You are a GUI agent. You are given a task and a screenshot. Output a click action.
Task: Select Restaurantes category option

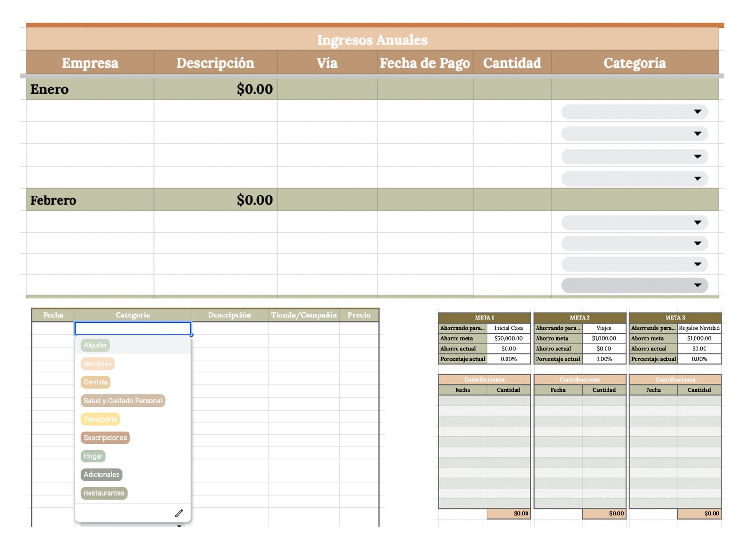104,493
